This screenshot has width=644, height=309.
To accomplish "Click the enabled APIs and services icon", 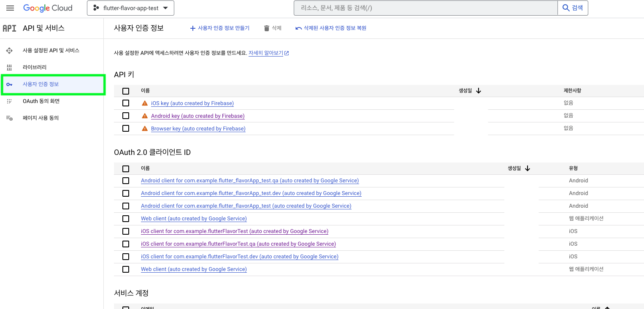I will coord(9,51).
